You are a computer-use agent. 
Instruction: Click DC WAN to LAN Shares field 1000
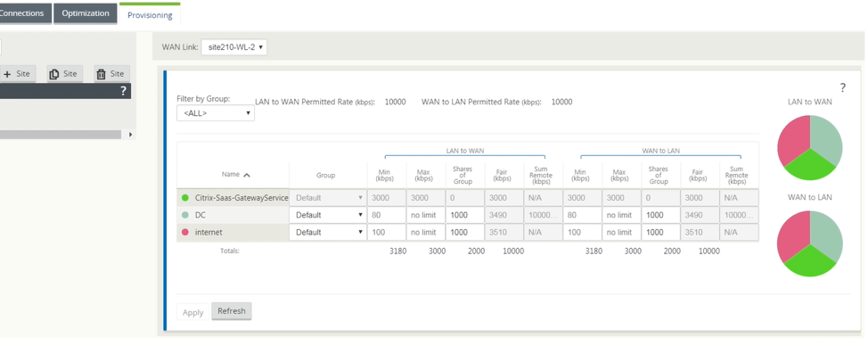661,215
